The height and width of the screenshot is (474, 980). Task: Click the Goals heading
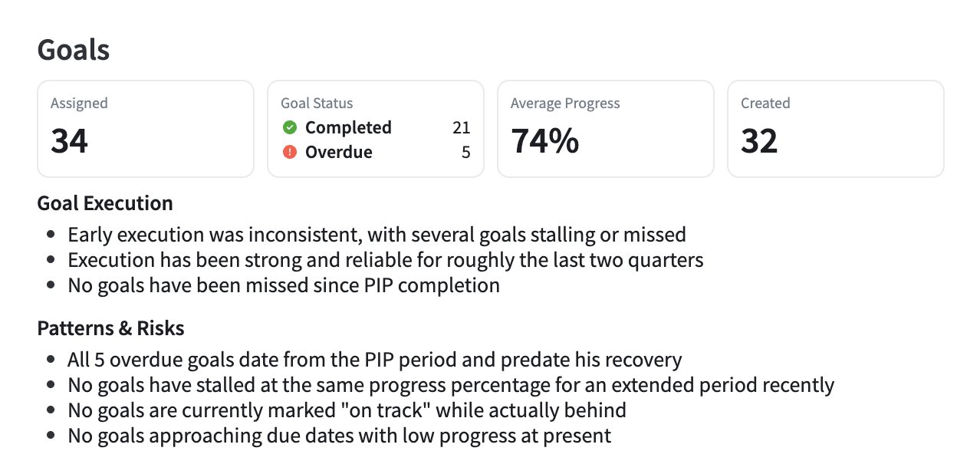[74, 50]
